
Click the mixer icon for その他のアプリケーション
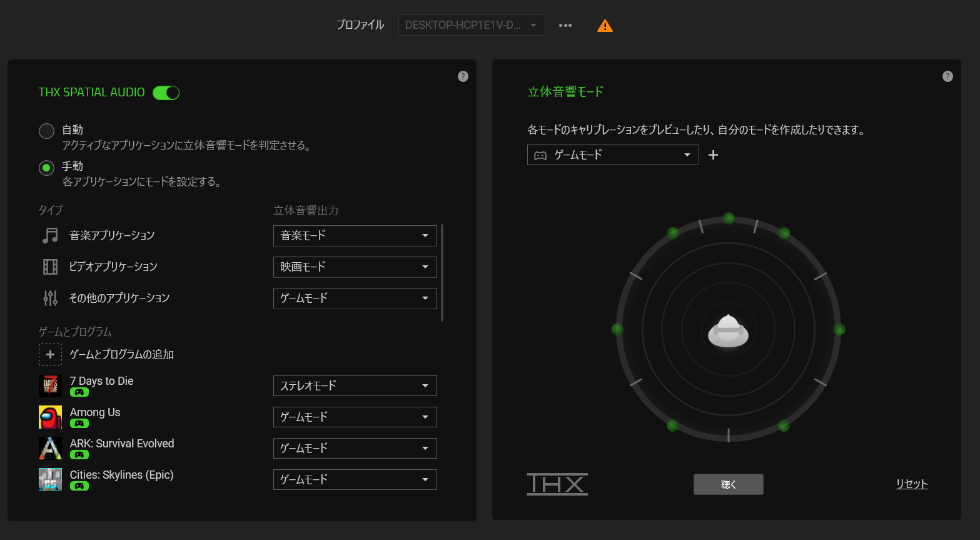coord(50,298)
